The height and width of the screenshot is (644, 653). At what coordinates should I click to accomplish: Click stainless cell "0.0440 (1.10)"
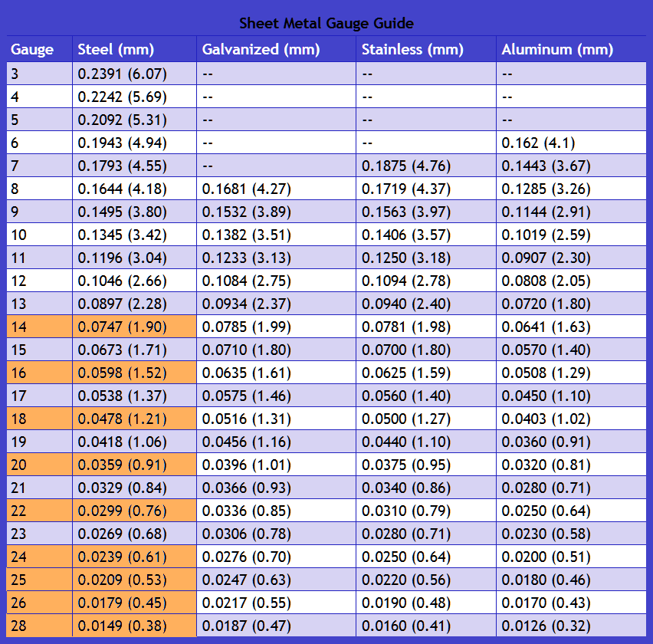pos(426,442)
